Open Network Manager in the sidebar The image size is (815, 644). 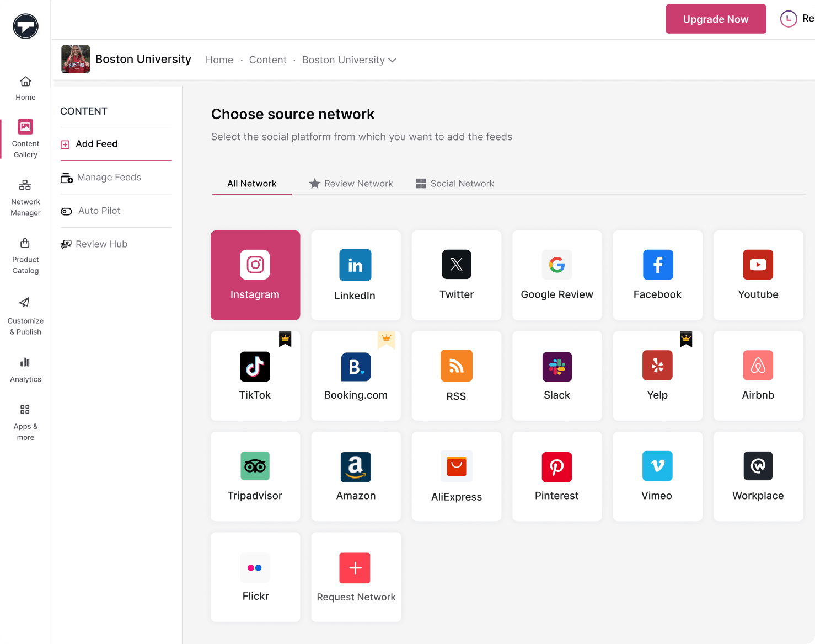tap(25, 198)
